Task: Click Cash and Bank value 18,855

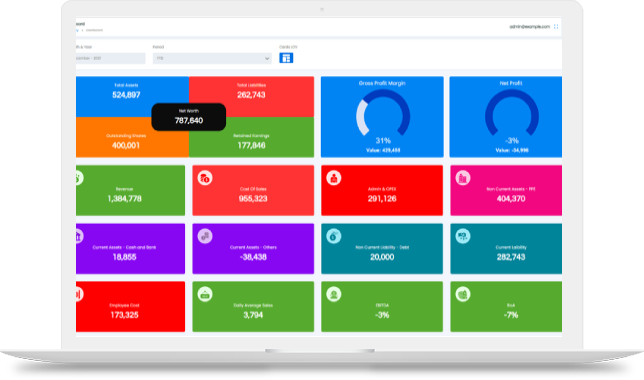Action: pos(124,257)
